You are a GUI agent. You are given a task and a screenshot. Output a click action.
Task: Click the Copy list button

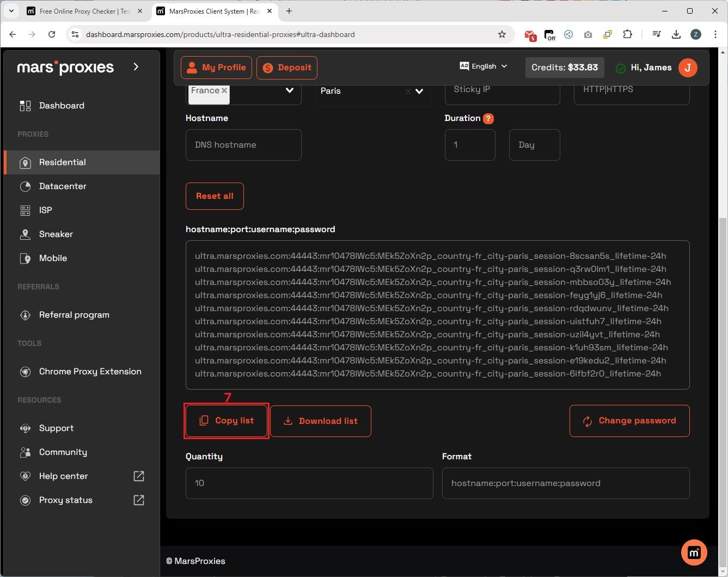pyautogui.click(x=227, y=421)
